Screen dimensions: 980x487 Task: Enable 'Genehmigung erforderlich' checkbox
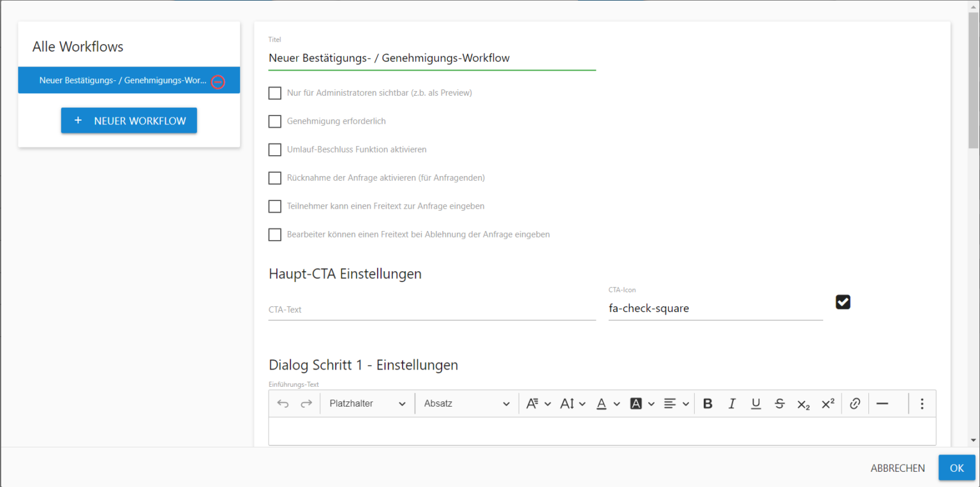(x=274, y=121)
